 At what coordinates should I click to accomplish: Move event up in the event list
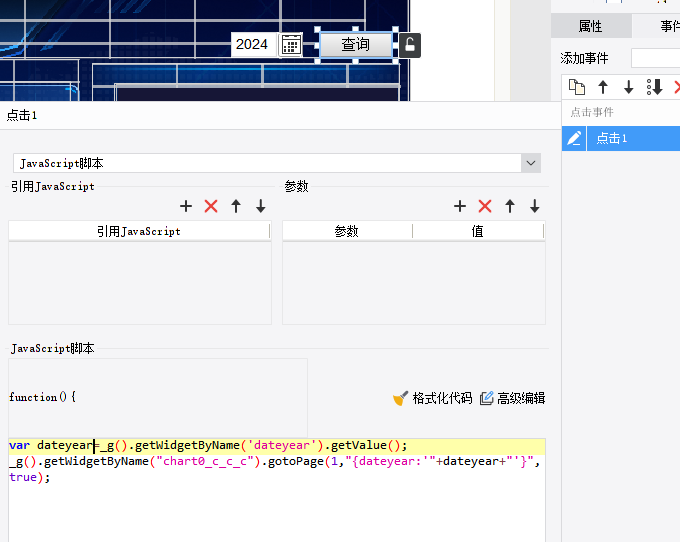click(603, 87)
